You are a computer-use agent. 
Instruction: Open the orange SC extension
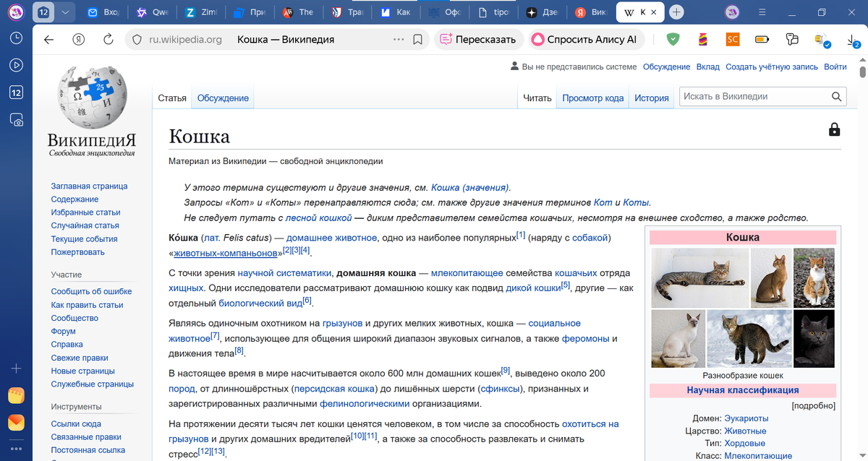(x=732, y=40)
